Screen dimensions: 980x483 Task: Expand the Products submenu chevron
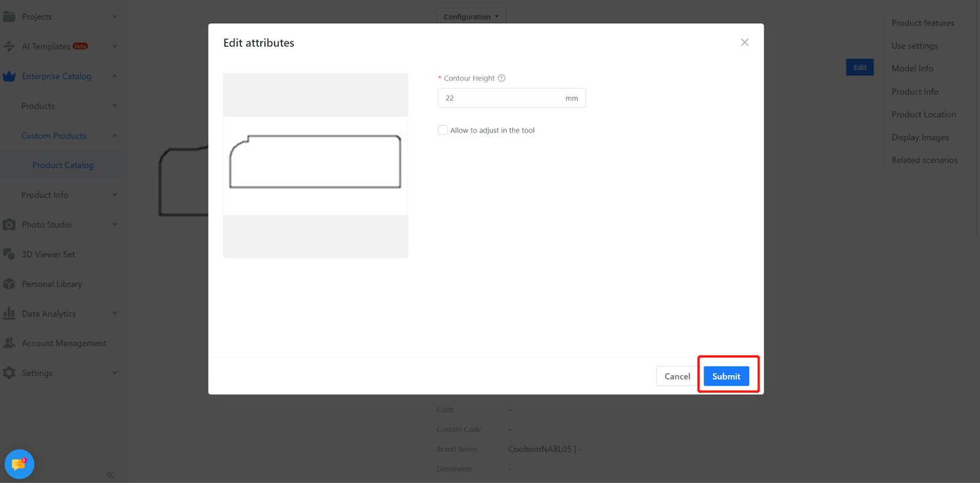(x=115, y=105)
